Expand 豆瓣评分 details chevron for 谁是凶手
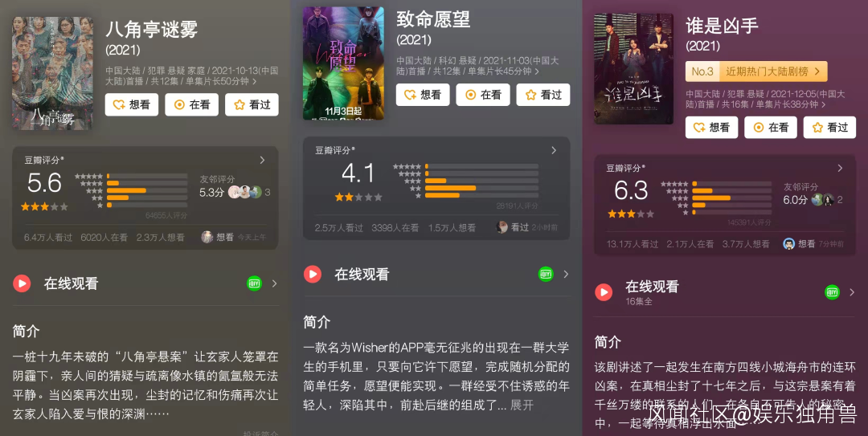 pyautogui.click(x=840, y=168)
